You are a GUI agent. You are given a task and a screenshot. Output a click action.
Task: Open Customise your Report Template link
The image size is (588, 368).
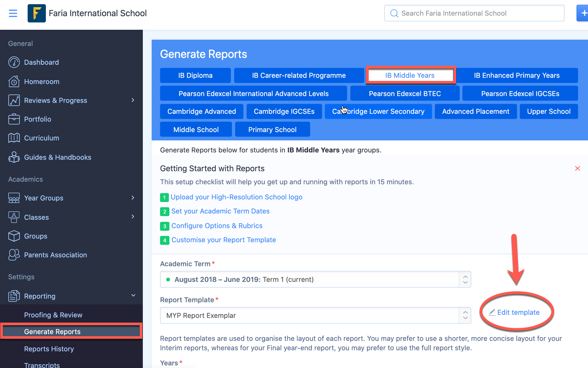tap(224, 240)
